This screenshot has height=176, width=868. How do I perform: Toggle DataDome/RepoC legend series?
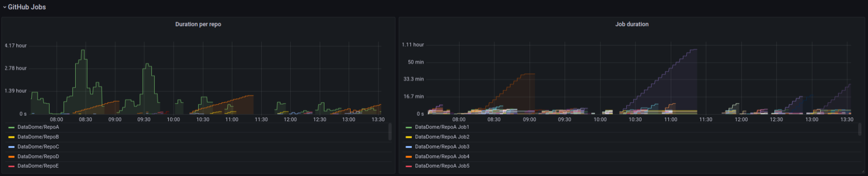click(x=38, y=147)
